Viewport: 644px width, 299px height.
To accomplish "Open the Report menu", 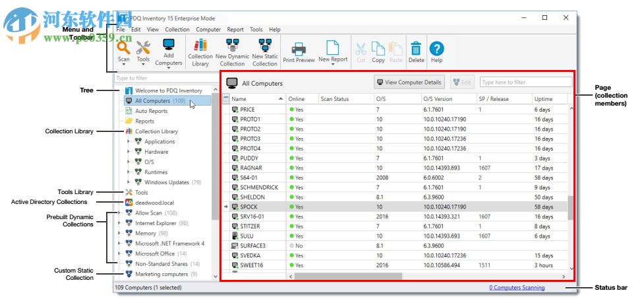I will point(235,30).
